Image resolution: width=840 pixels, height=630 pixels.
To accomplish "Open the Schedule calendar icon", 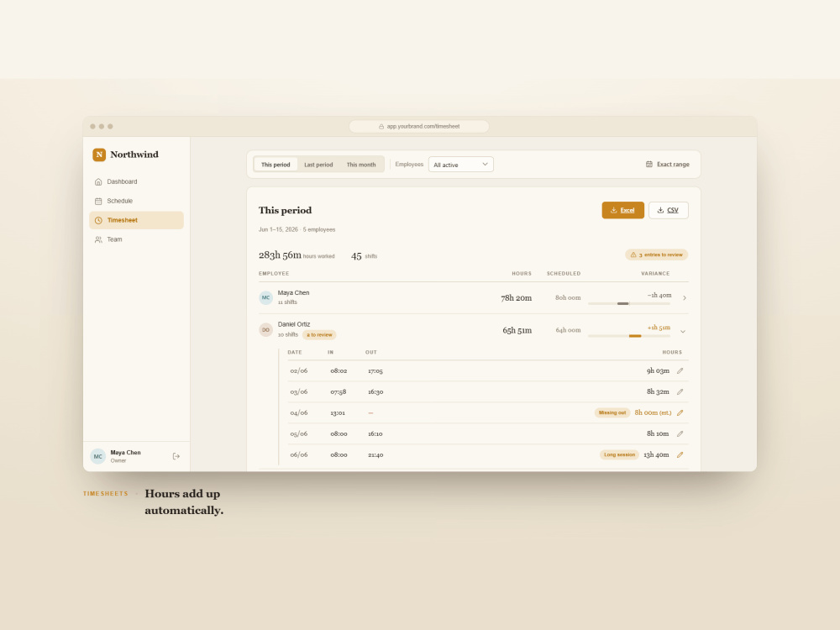I will click(x=98, y=201).
